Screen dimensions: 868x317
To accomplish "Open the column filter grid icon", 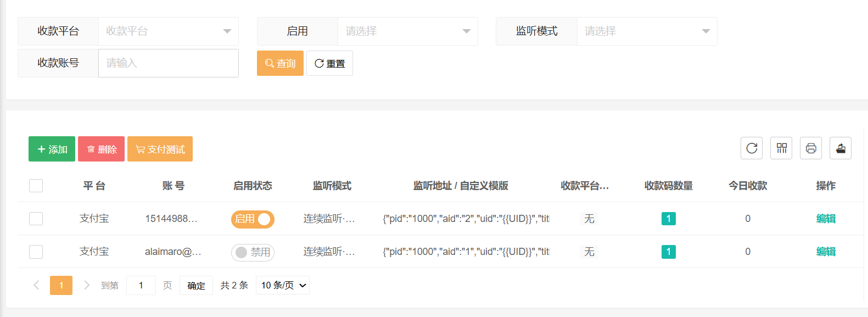I will (781, 148).
